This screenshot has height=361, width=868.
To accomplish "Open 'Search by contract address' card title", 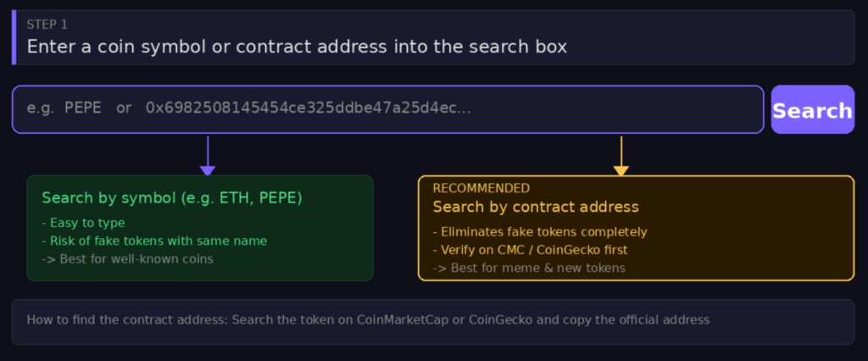I will click(535, 207).
